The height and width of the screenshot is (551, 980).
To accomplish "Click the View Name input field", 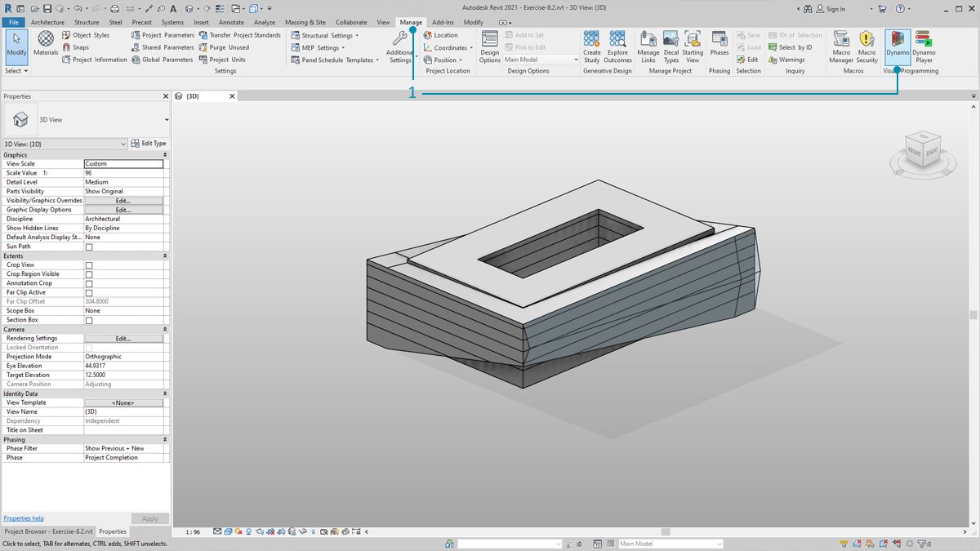I will 123,411.
